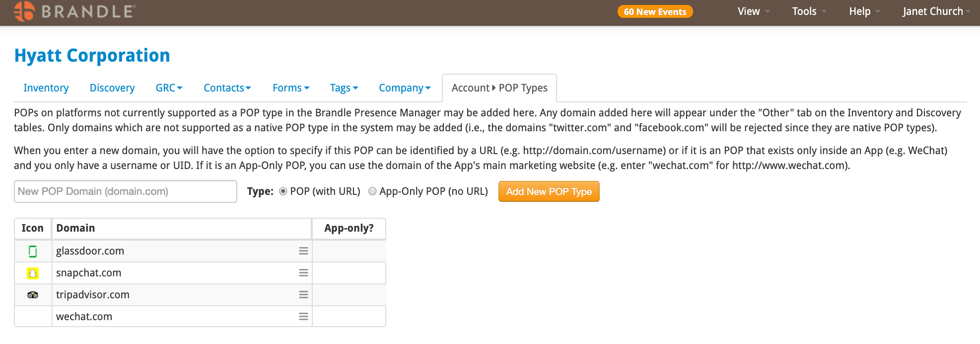
Task: Open the Tools menu in top bar
Action: pos(809,11)
